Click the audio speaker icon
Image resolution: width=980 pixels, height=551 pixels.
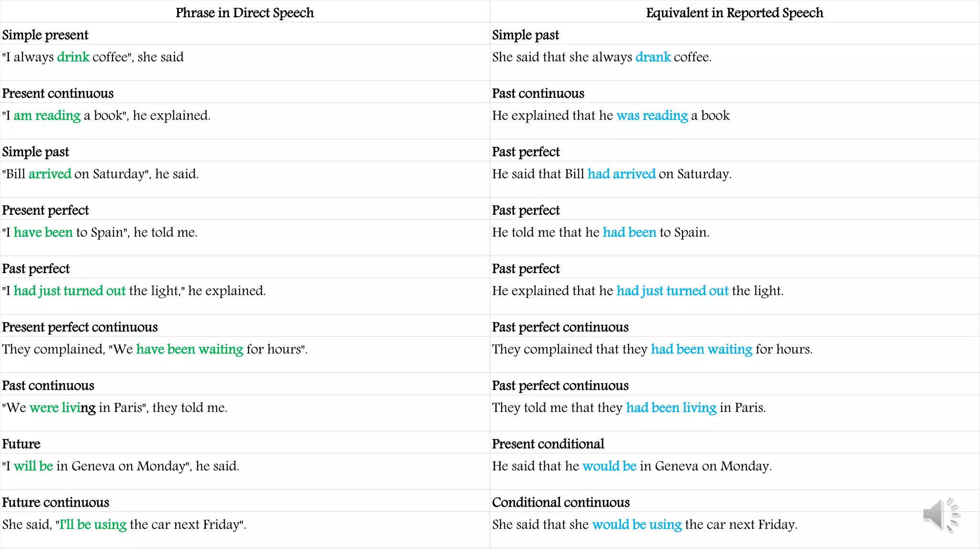941,515
